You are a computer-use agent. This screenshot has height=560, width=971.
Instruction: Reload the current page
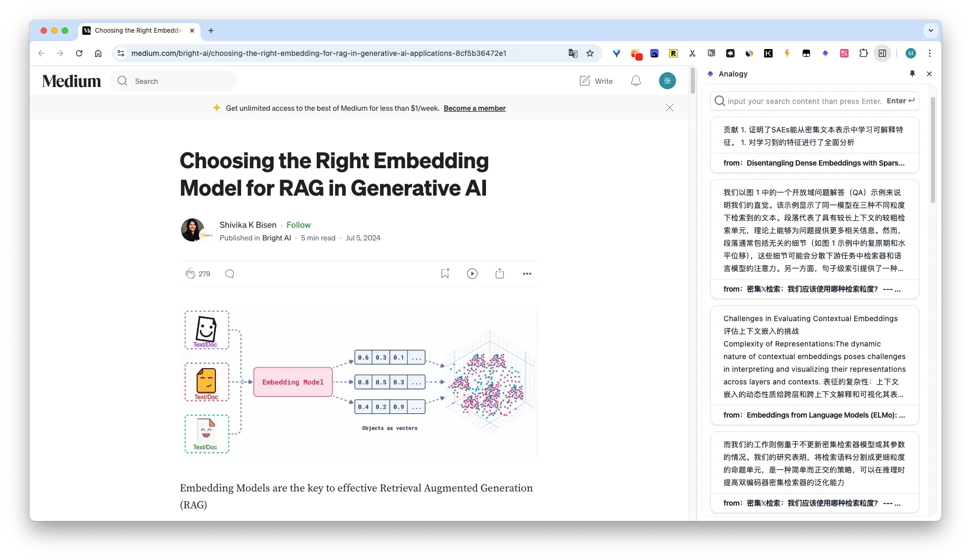pos(79,53)
